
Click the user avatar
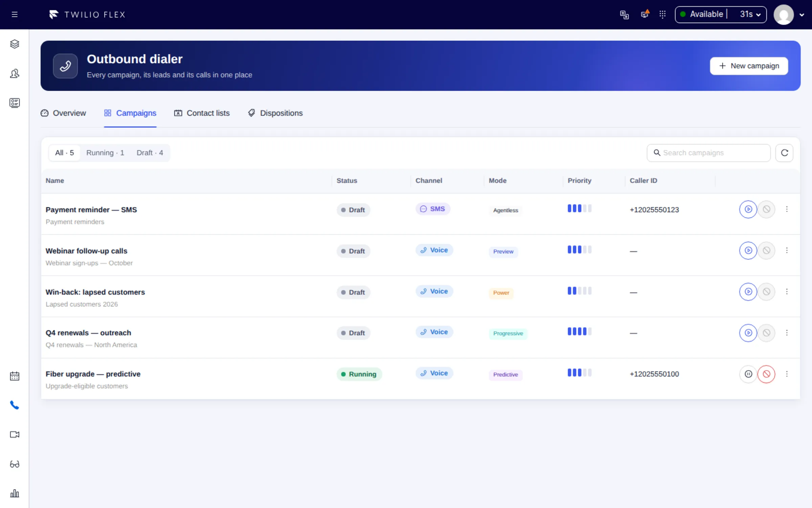click(784, 15)
